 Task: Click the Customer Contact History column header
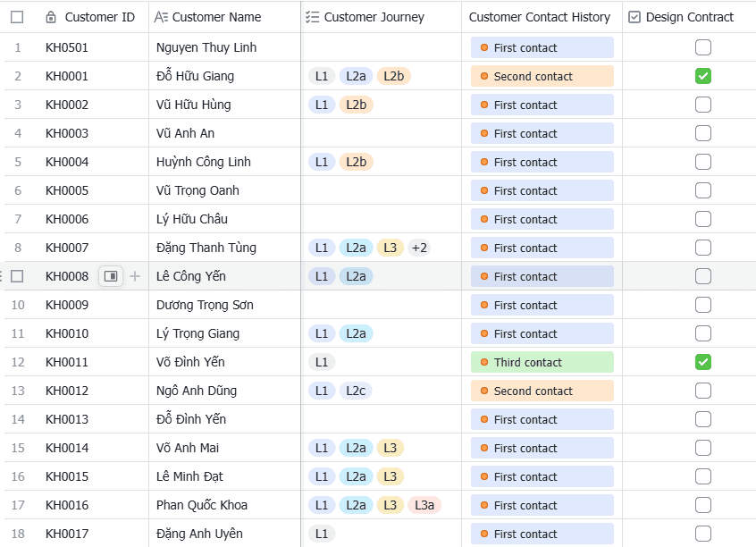[x=542, y=17]
